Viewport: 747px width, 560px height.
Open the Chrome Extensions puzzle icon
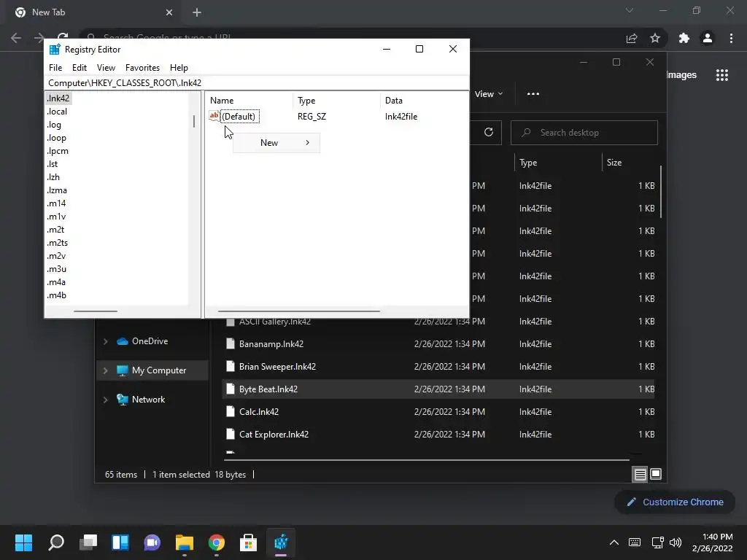(684, 38)
